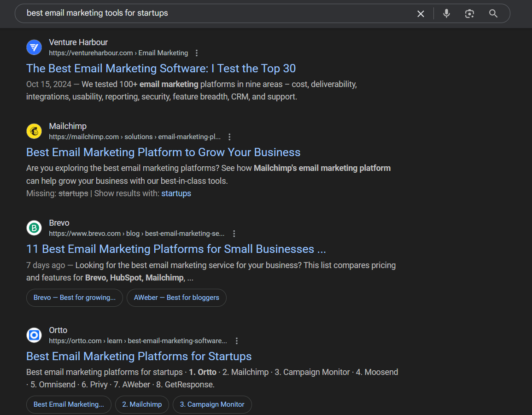Open more options for Mailchimp result
Image resolution: width=532 pixels, height=415 pixels.
click(229, 137)
